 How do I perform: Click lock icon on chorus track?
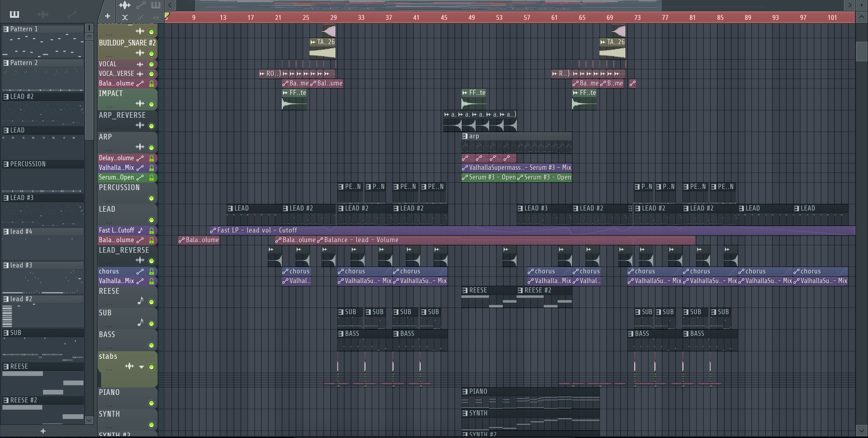(x=152, y=271)
